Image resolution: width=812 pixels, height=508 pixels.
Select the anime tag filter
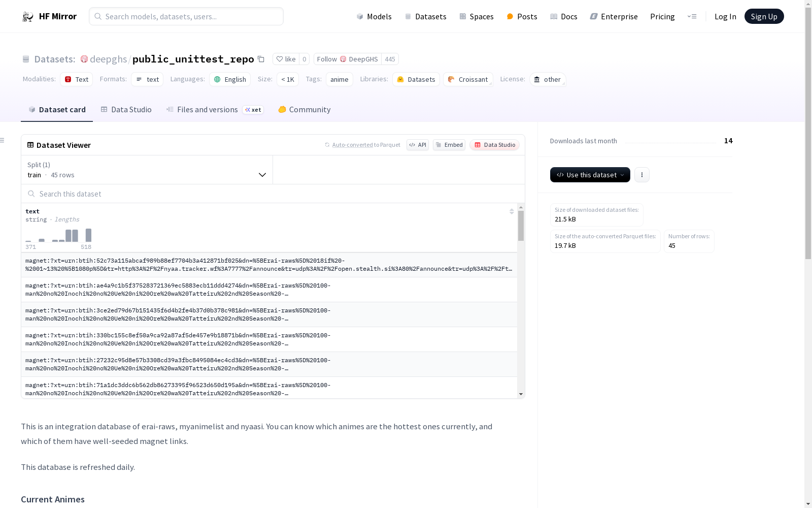click(340, 79)
